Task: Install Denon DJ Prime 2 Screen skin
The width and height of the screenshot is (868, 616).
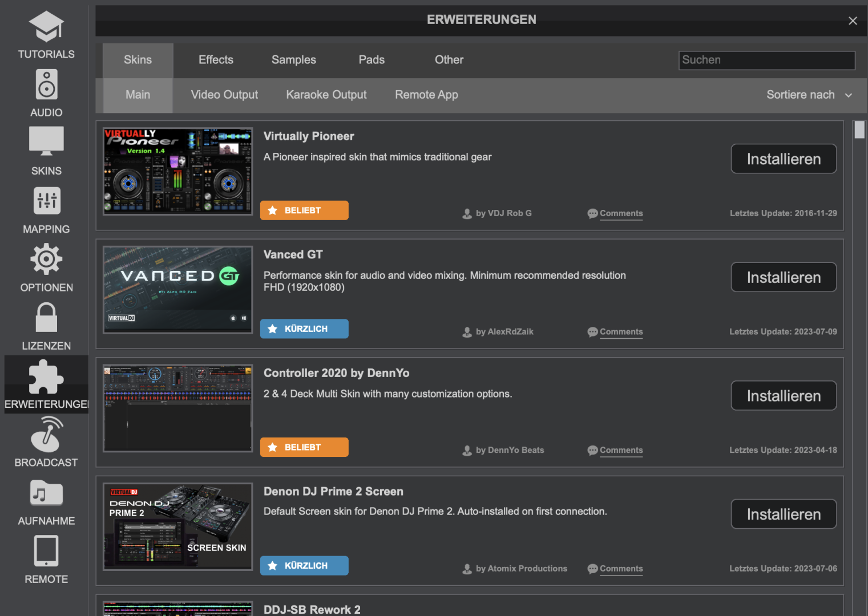Action: coord(784,514)
